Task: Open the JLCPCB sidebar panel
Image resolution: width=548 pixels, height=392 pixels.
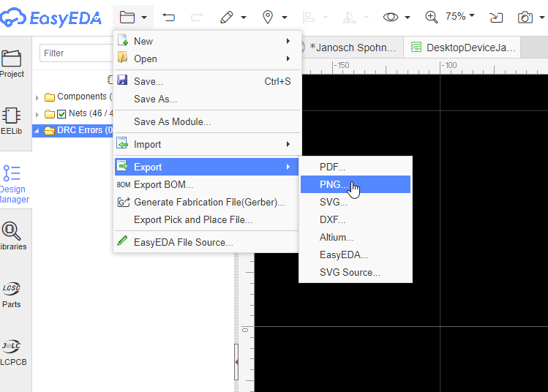Action: [12, 353]
